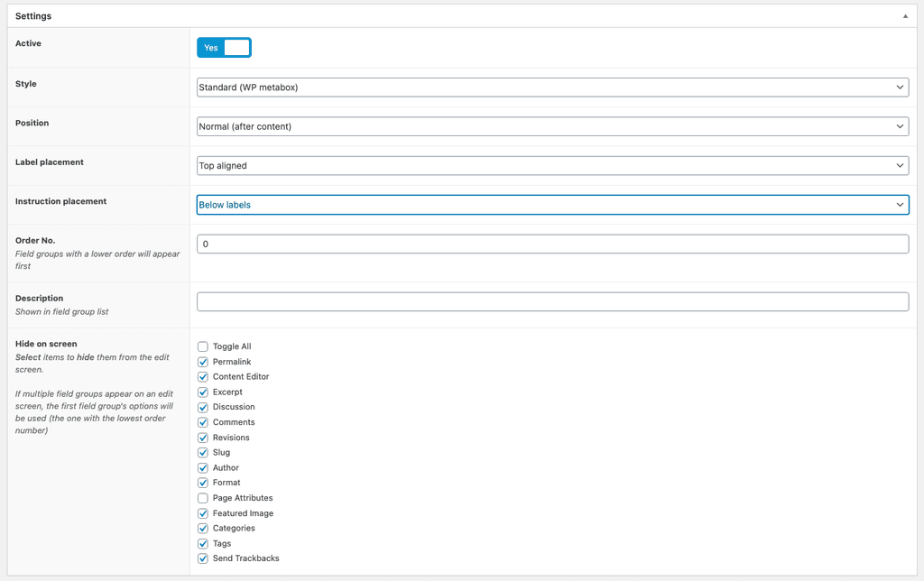Toggle the Active switch off
This screenshot has width=924, height=581.
tap(224, 48)
